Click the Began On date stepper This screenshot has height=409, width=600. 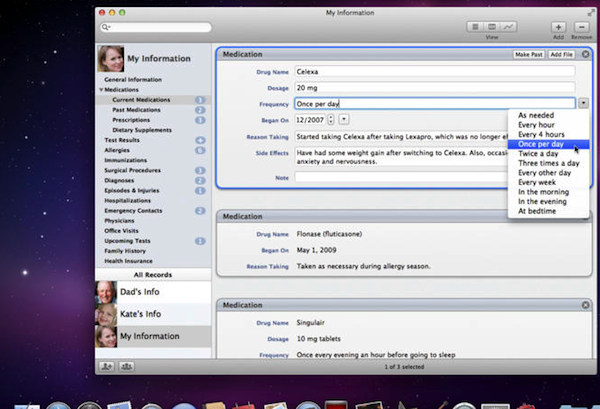(331, 119)
